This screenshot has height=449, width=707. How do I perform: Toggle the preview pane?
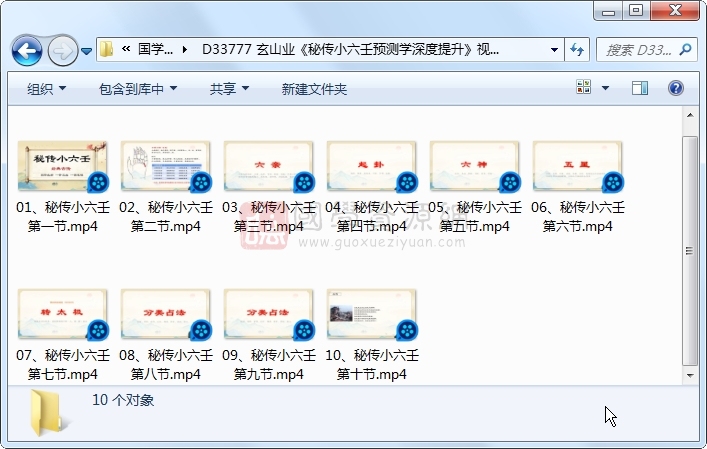(639, 88)
